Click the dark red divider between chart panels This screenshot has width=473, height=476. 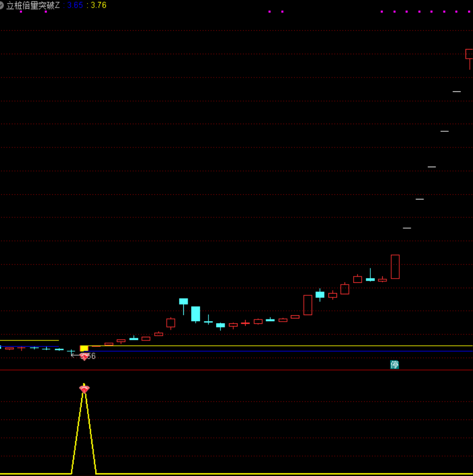[x=236, y=370]
